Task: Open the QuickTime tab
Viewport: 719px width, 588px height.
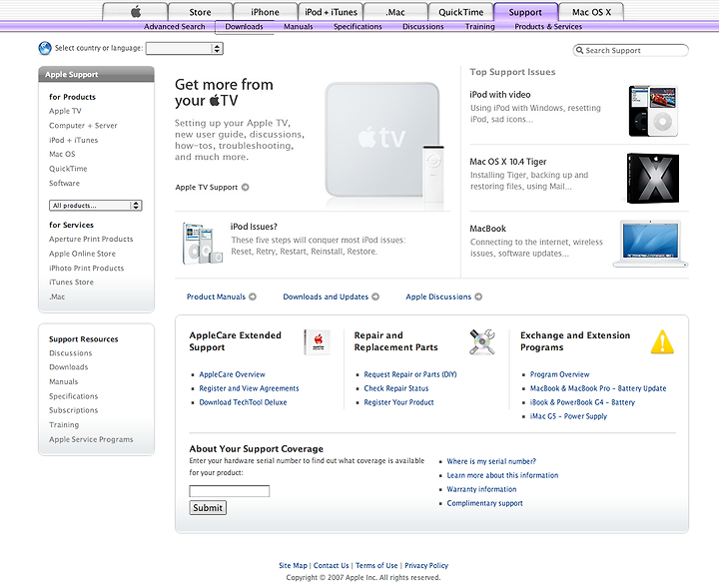Action: [x=460, y=12]
